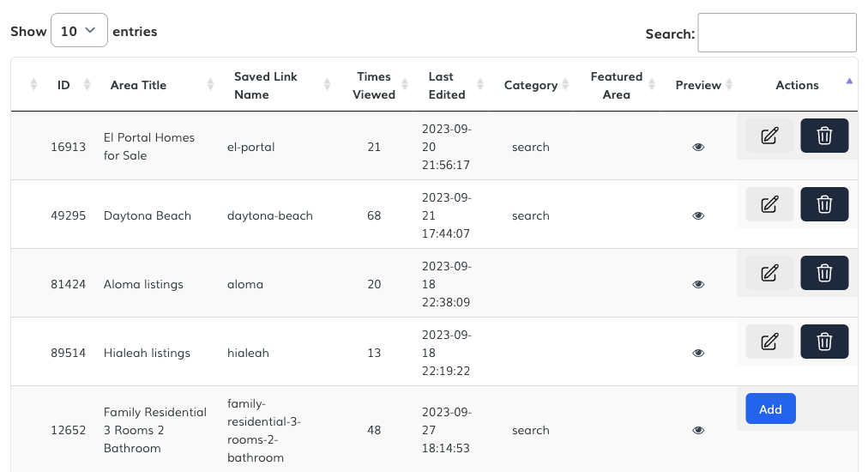Preview the Daytona Beach area
Image resolution: width=868 pixels, height=472 pixels.
tap(698, 215)
